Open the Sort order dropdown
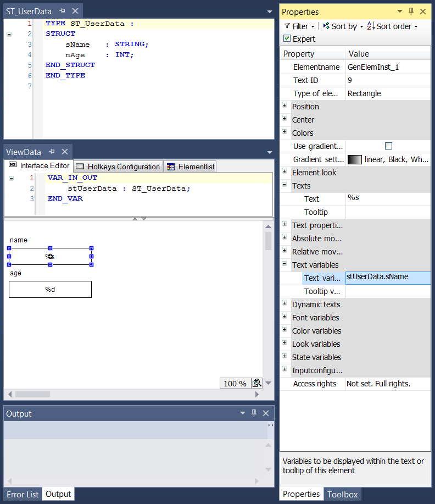 (x=392, y=26)
